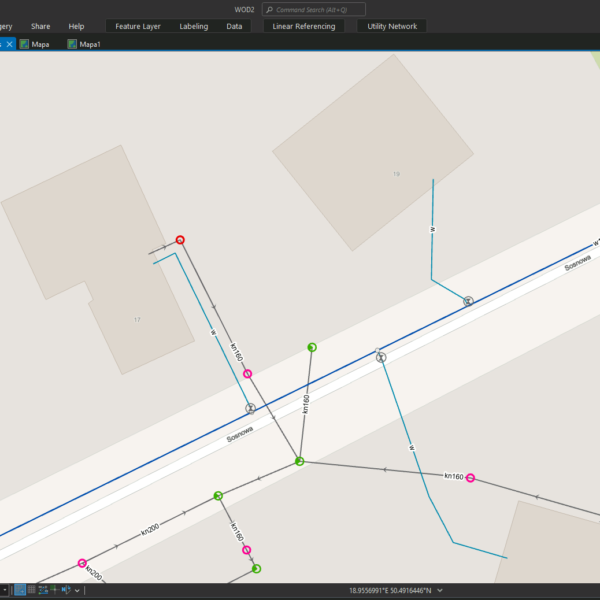Open the Share menu tab
This screenshot has width=600, height=600.
coord(40,26)
